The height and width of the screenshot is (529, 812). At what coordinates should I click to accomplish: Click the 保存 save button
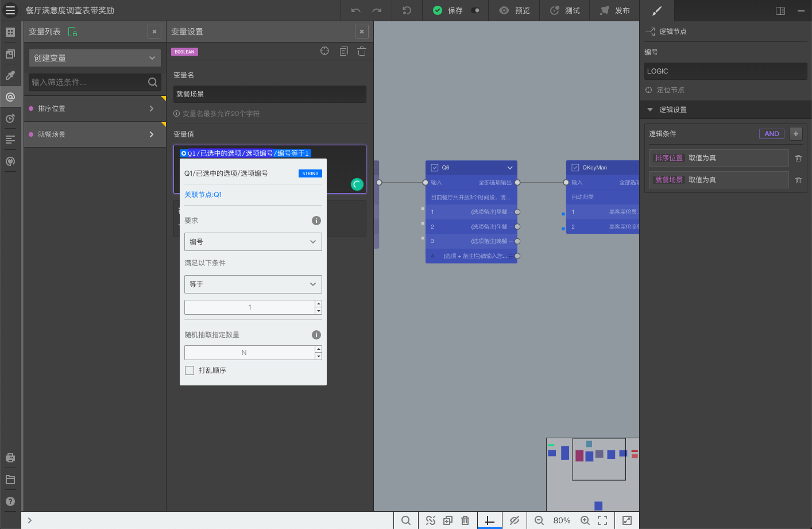point(448,10)
